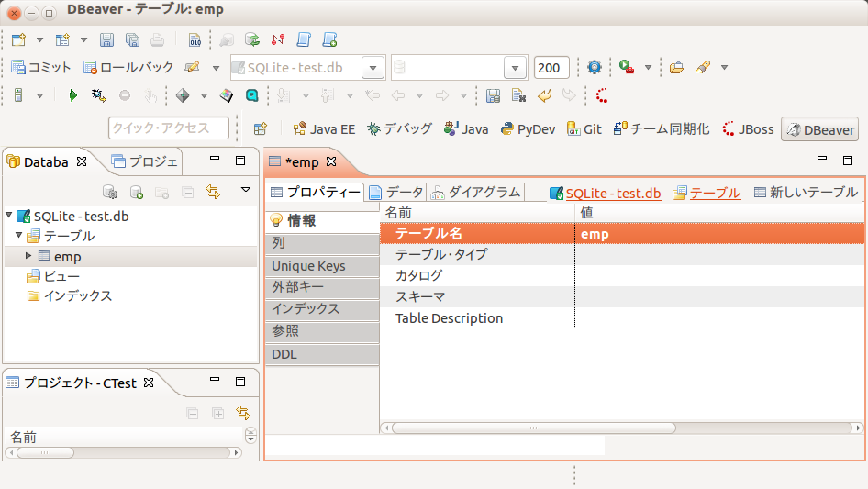Click the Quick Access (クイック・アクセス) field
The image size is (868, 489).
click(x=169, y=128)
